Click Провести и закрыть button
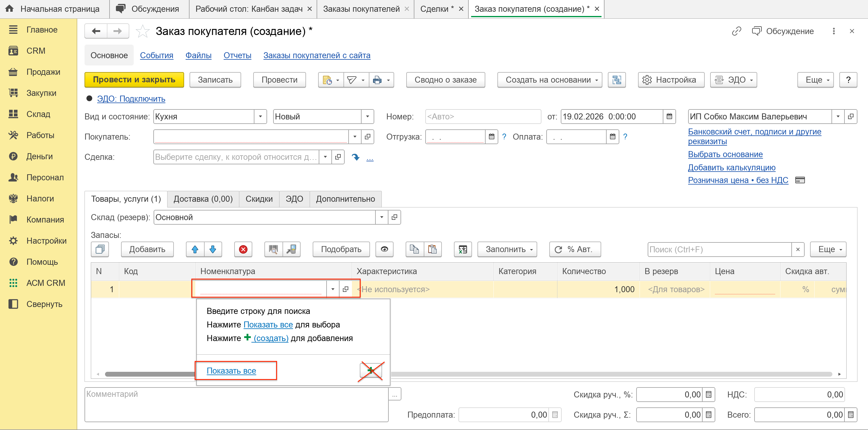Viewport: 868px width, 430px height. (x=134, y=80)
